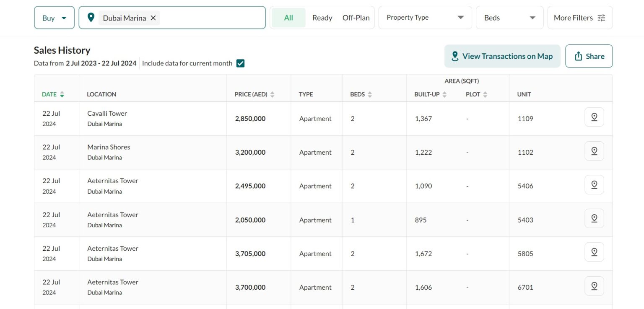The height and width of the screenshot is (309, 644).
Task: Click the map pin icon beside Marina Shores
Action: 594,151
